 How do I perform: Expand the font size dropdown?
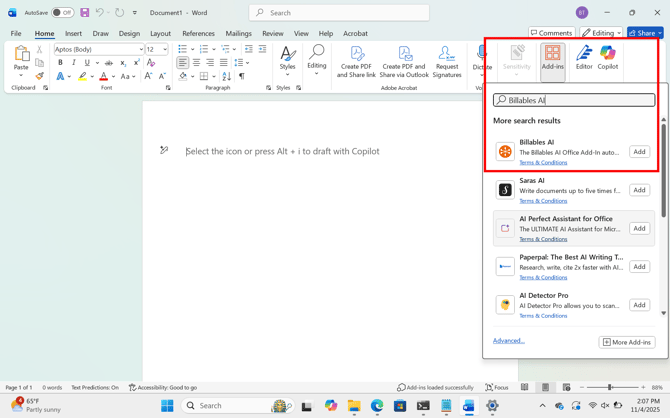click(165, 49)
